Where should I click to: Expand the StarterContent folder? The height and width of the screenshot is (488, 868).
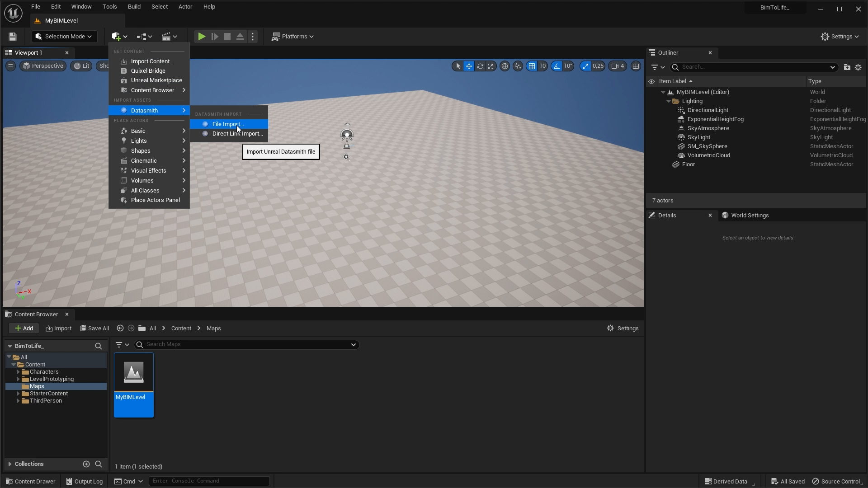(x=18, y=394)
